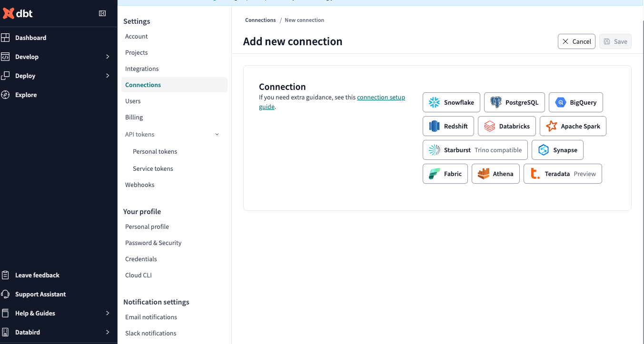
Task: Open the Support Assistant
Action: (x=40, y=294)
